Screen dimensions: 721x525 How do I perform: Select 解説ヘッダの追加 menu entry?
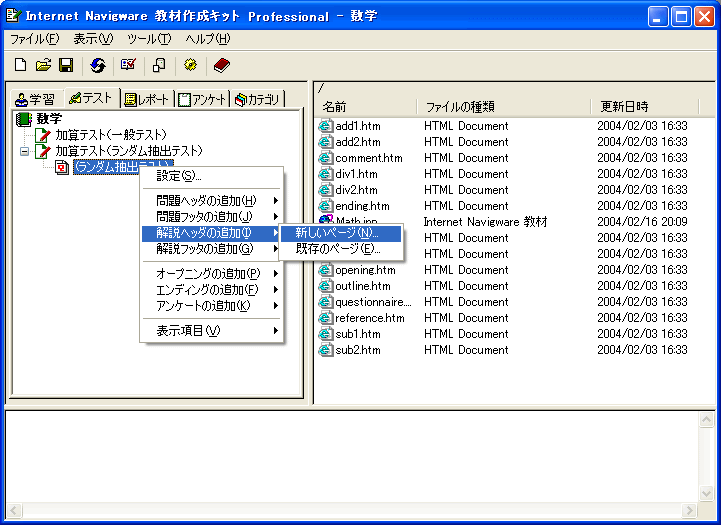point(212,233)
